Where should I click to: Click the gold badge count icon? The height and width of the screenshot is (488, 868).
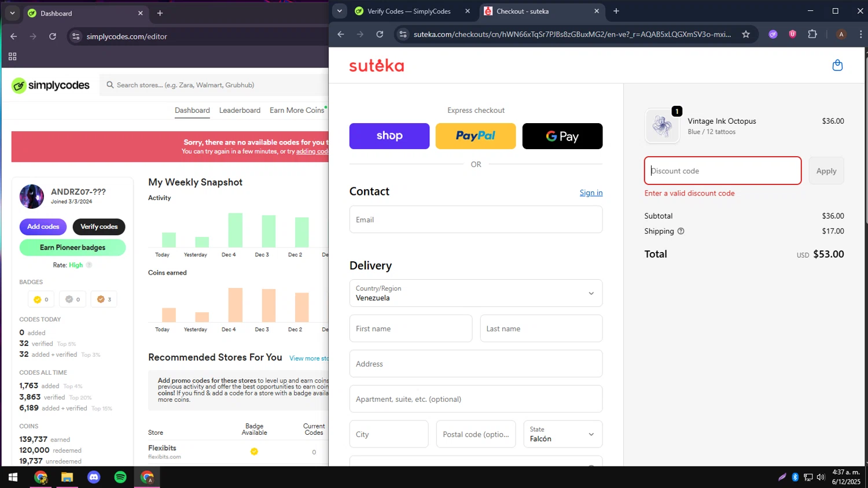tap(38, 300)
